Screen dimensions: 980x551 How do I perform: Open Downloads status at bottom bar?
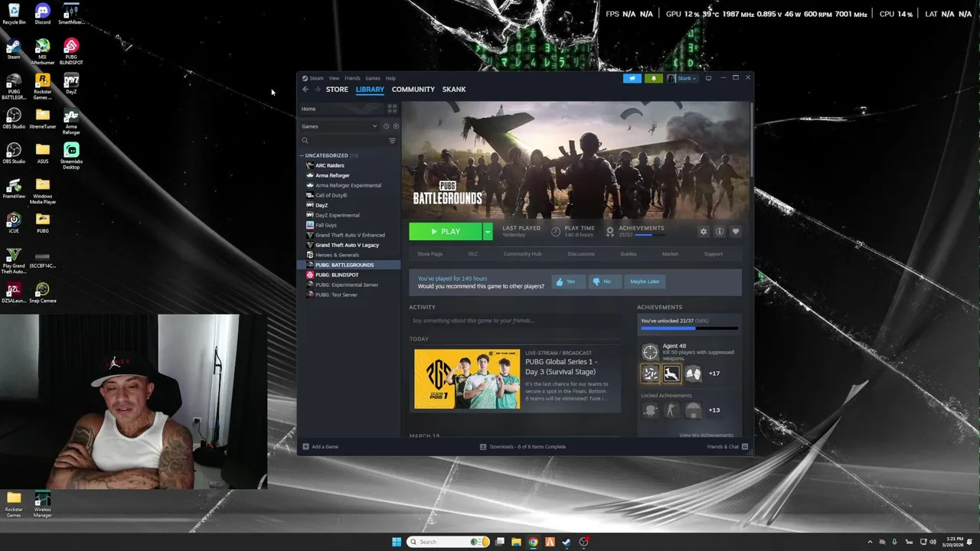[523, 447]
